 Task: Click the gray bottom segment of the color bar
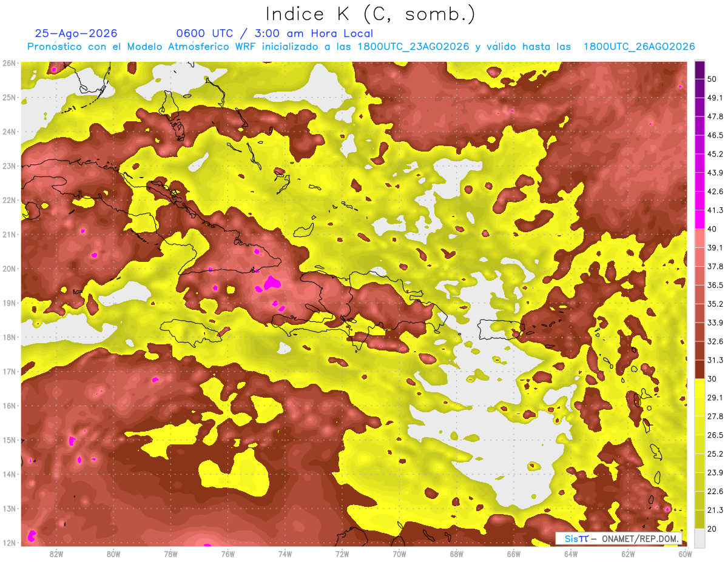click(x=700, y=537)
